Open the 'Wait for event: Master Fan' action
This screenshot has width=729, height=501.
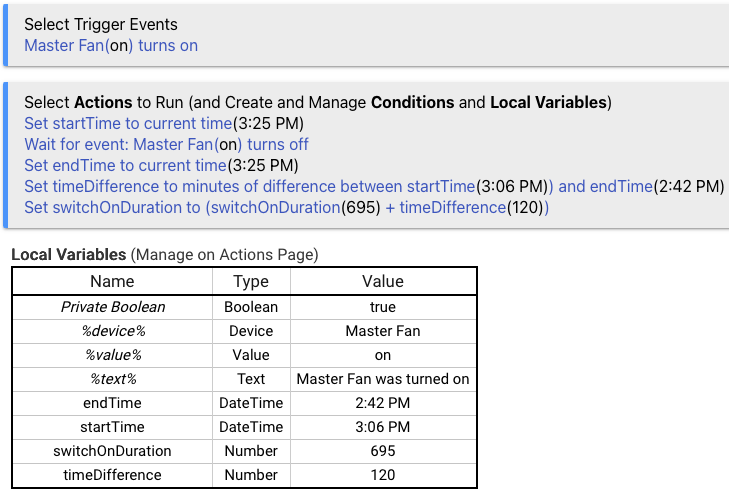tap(166, 144)
